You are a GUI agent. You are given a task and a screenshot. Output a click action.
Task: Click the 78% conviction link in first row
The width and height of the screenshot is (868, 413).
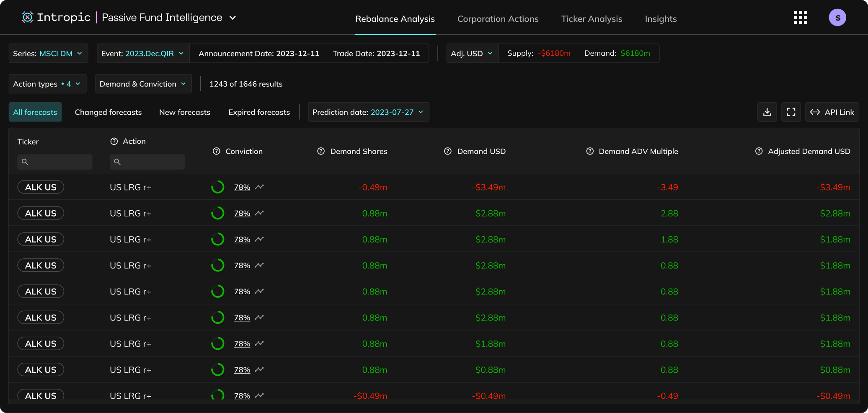[242, 187]
